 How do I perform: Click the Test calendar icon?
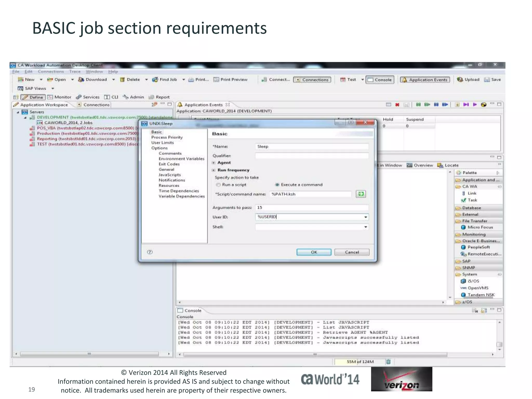point(343,79)
